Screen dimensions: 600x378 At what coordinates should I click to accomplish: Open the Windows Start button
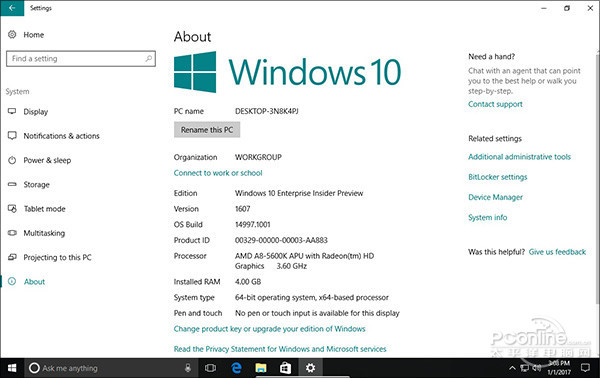click(12, 368)
